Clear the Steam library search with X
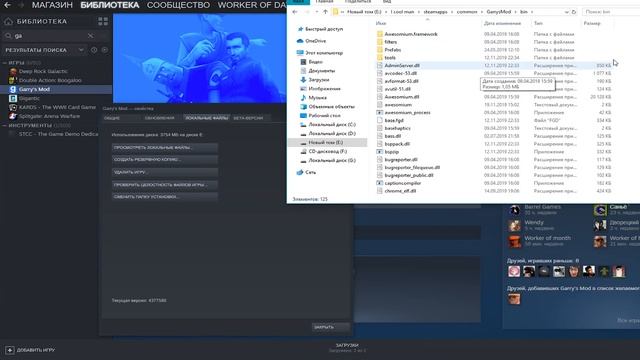 (x=91, y=36)
